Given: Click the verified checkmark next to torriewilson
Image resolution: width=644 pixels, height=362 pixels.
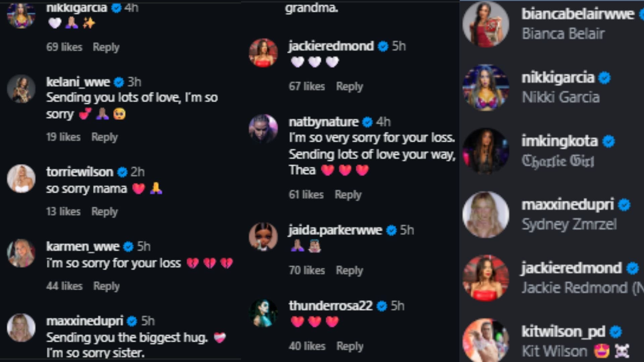Looking at the screenshot, I should [x=122, y=172].
